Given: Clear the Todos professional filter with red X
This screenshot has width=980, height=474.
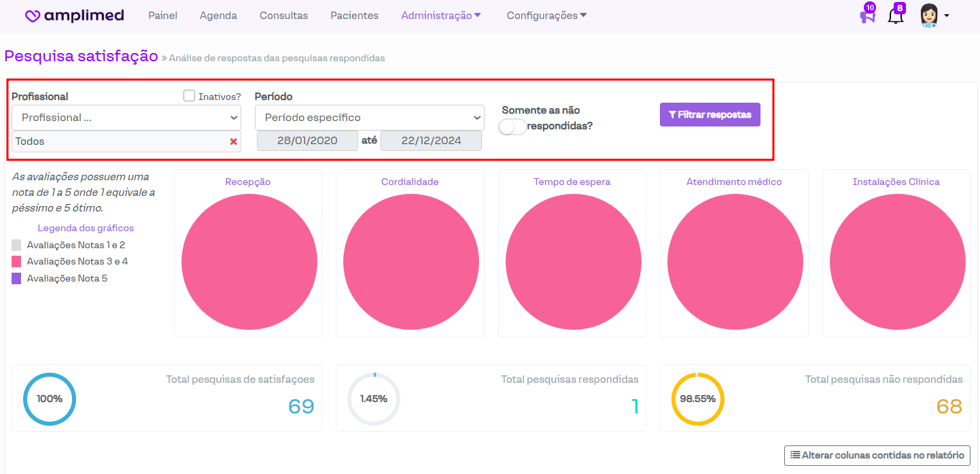Looking at the screenshot, I should coord(233,141).
